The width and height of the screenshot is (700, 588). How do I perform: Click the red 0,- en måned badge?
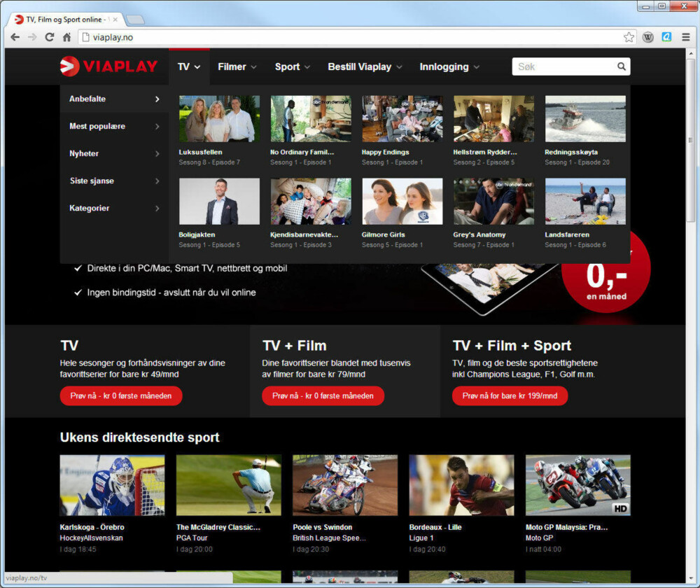[605, 276]
